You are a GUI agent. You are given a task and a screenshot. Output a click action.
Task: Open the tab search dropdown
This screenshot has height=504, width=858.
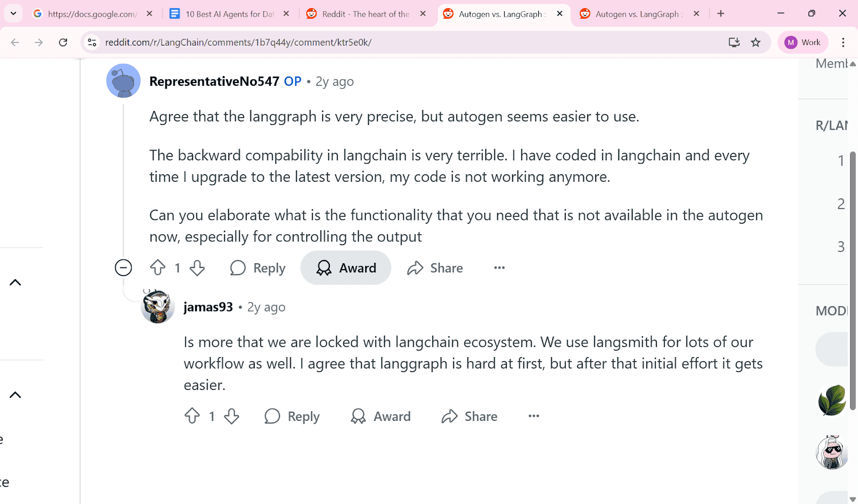click(13, 13)
